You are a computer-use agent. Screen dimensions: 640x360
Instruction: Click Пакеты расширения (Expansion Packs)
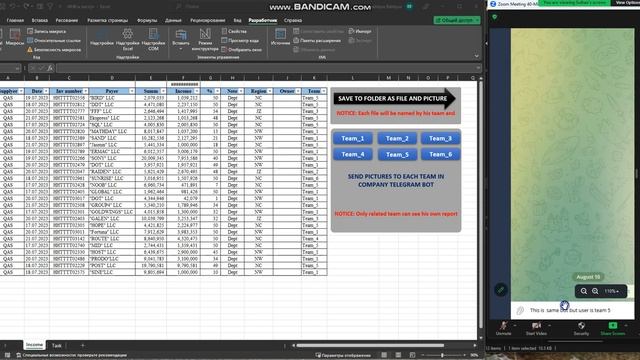pos(317,40)
